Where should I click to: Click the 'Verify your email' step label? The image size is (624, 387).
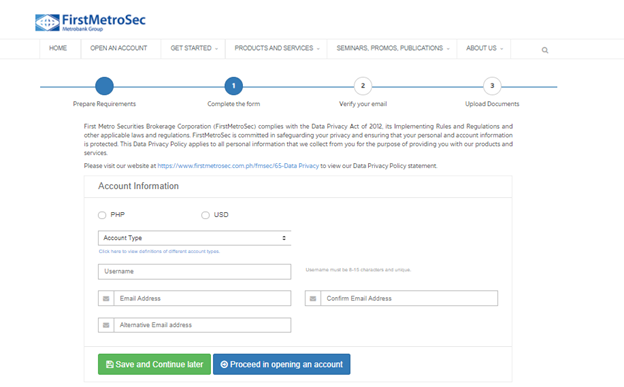[x=363, y=104]
